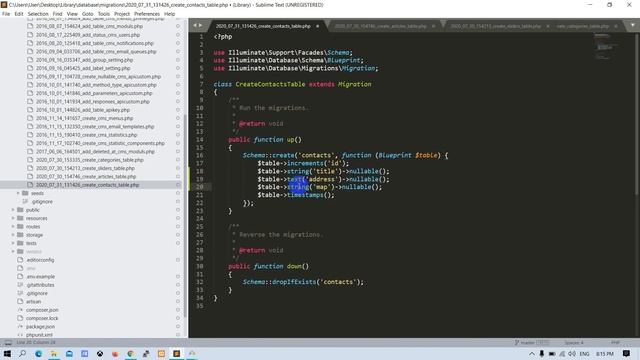Open 2016_09_16_045425_add_label_setting.php

83,69
